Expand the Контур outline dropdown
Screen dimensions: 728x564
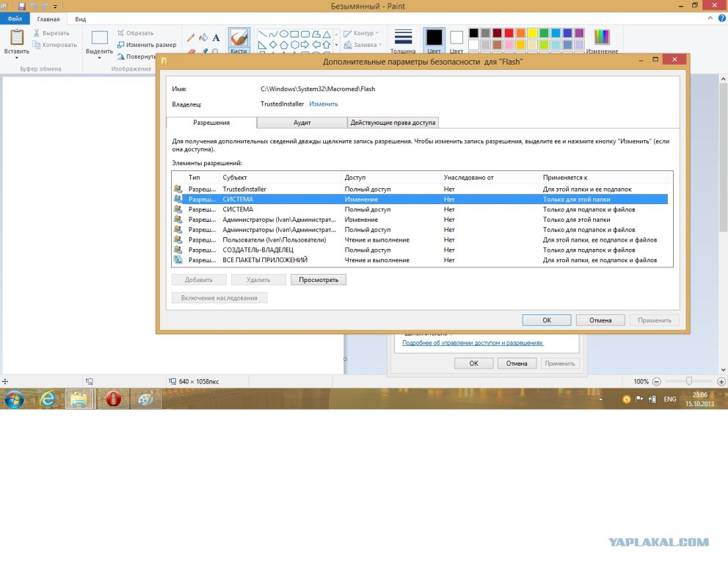pyautogui.click(x=363, y=33)
